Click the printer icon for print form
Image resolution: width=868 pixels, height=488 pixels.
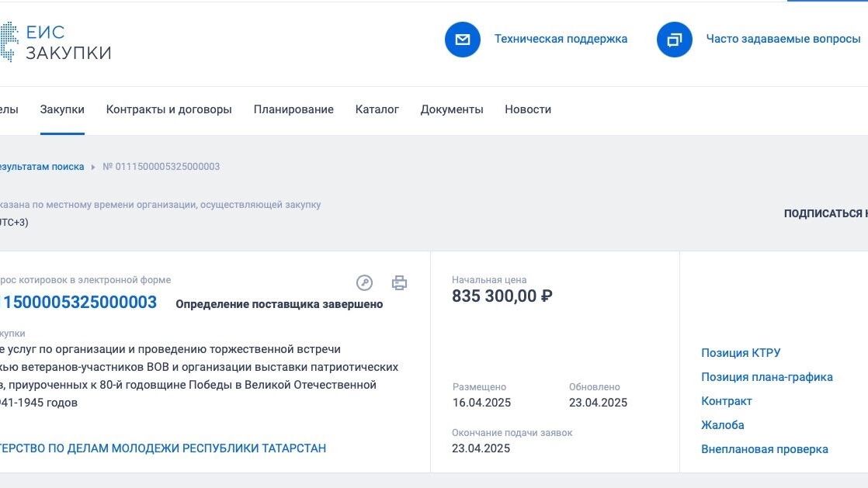tap(399, 282)
